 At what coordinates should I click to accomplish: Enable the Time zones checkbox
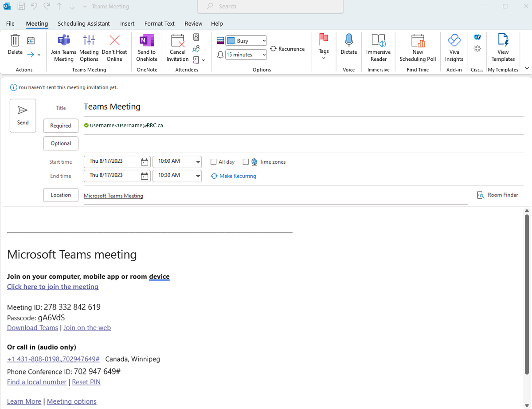246,162
